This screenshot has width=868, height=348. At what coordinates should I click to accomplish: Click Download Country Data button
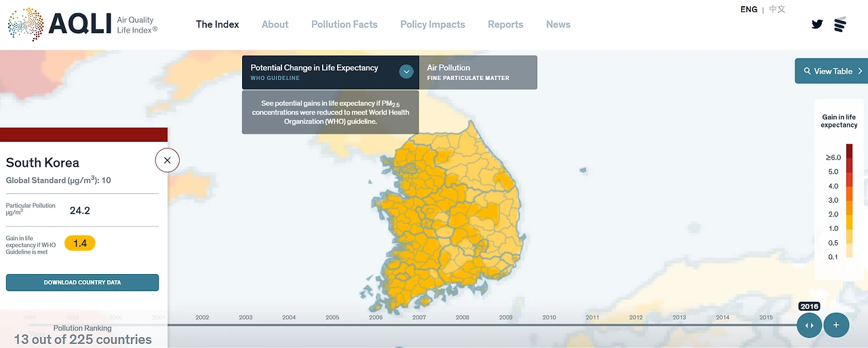pos(82,282)
